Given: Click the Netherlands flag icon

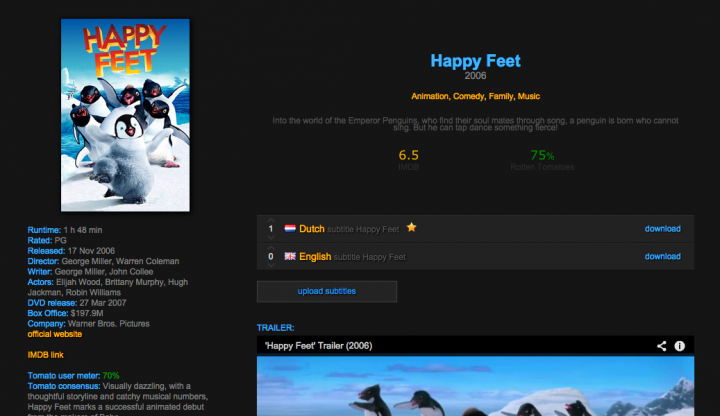Looking at the screenshot, I should [290, 229].
